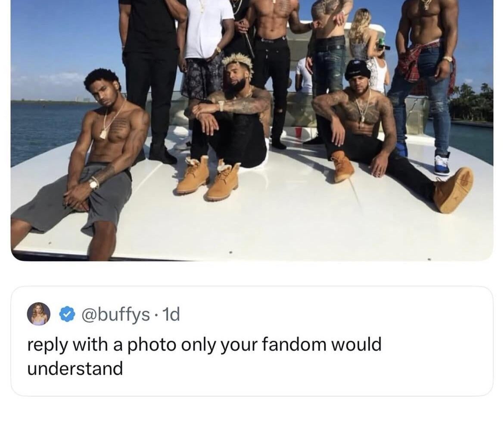Click the @buffys profile avatar
The height and width of the screenshot is (441, 504).
point(39,314)
